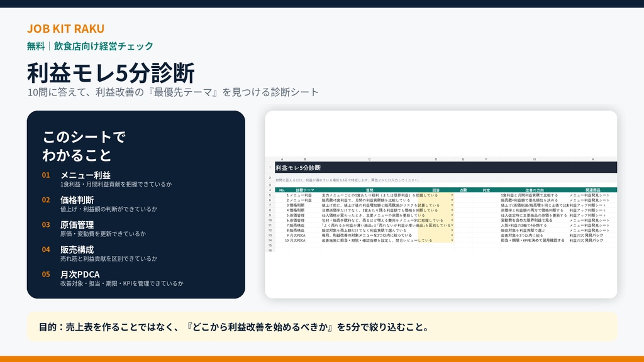This screenshot has height=362, width=644.
Task: Select spreadsheet column E header
Action: [x=463, y=159]
